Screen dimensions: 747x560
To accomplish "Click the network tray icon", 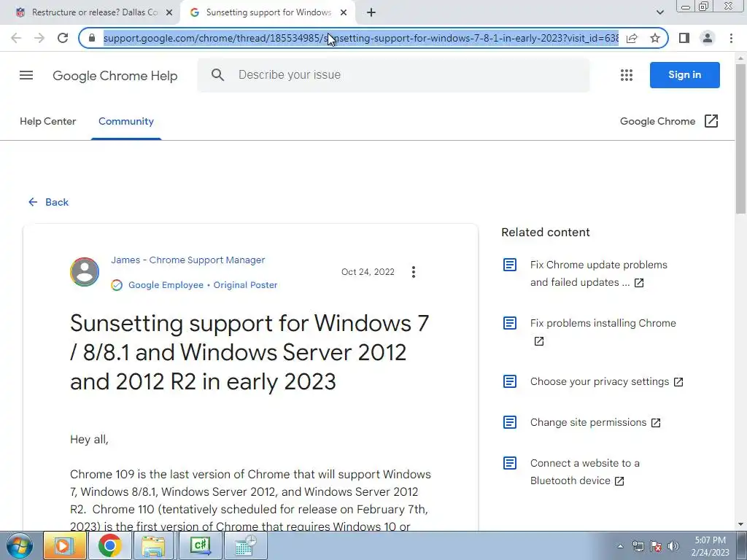I will coord(638,546).
